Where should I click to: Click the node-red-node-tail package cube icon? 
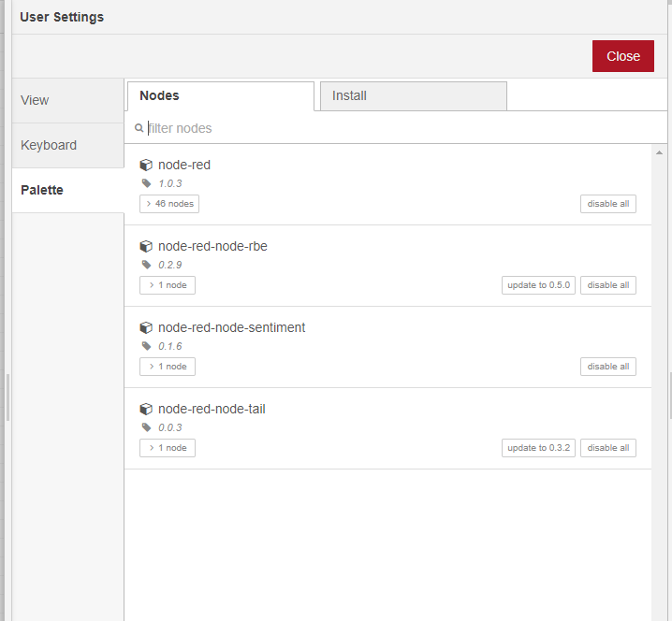click(146, 410)
